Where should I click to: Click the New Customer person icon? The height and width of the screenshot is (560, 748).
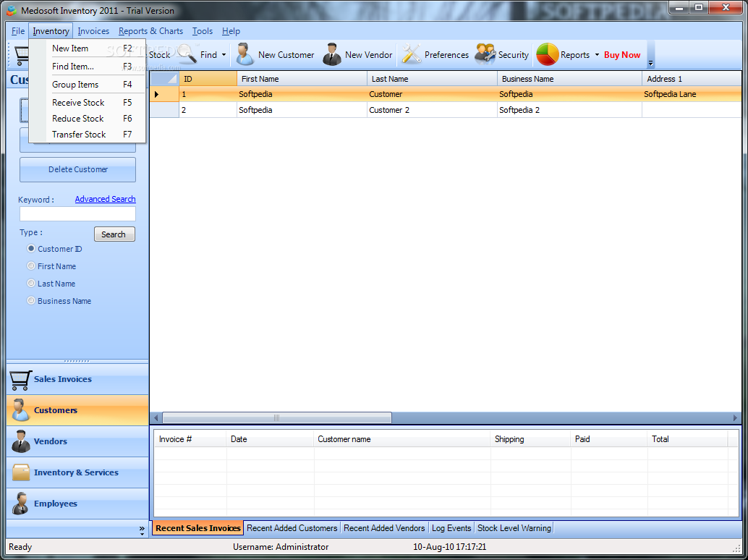coord(245,54)
